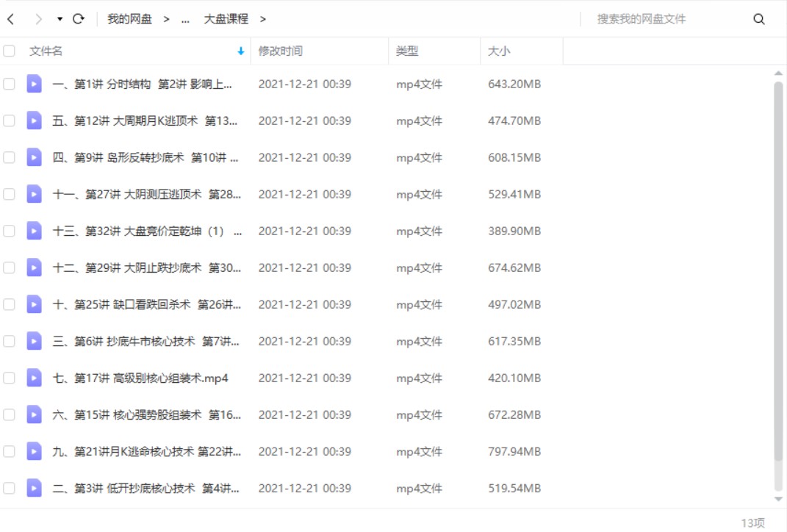The height and width of the screenshot is (532, 787).
Task: Click video icon for 第3讲 低开抄底核心技术 file
Action: [x=34, y=488]
